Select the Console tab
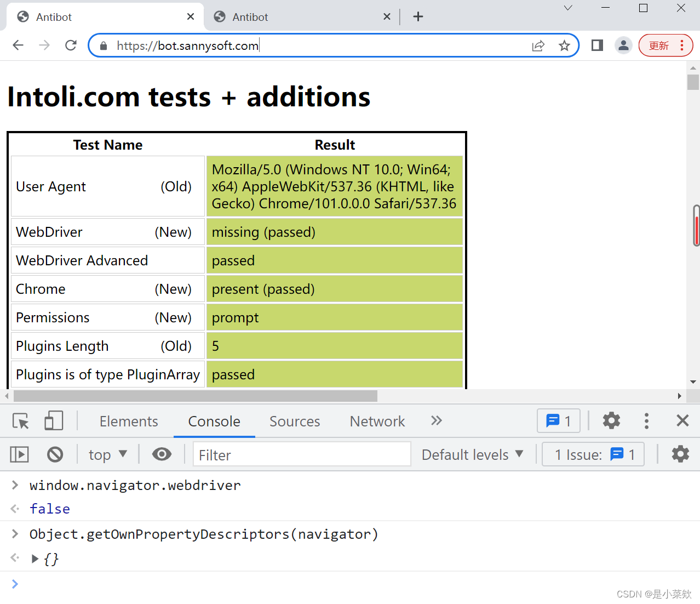700x604 pixels. click(x=214, y=421)
